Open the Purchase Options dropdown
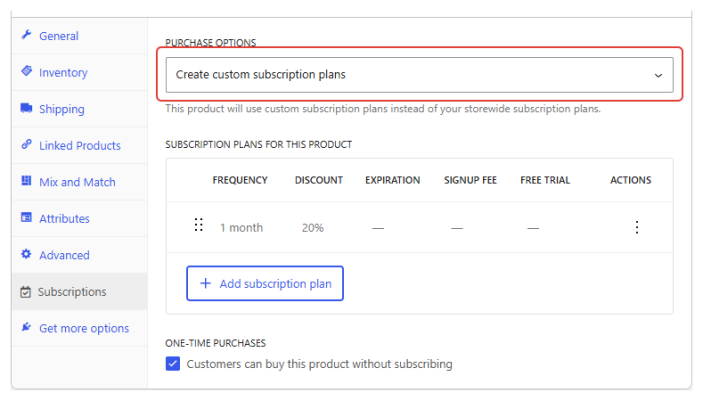Viewport: 703px width, 401px height. (419, 74)
